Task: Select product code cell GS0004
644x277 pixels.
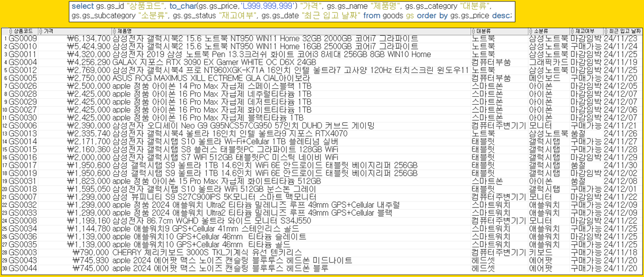Action: tap(23, 62)
